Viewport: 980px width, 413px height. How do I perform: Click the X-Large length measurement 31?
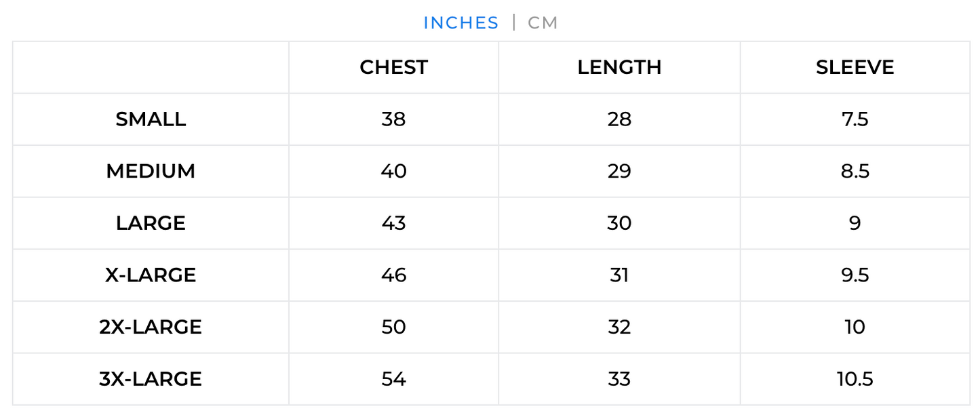click(x=619, y=275)
